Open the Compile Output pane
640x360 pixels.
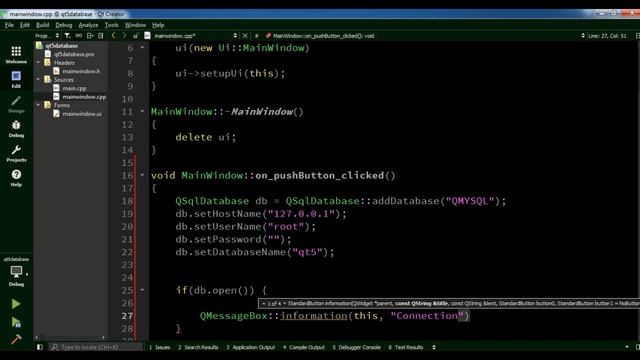click(x=304, y=347)
